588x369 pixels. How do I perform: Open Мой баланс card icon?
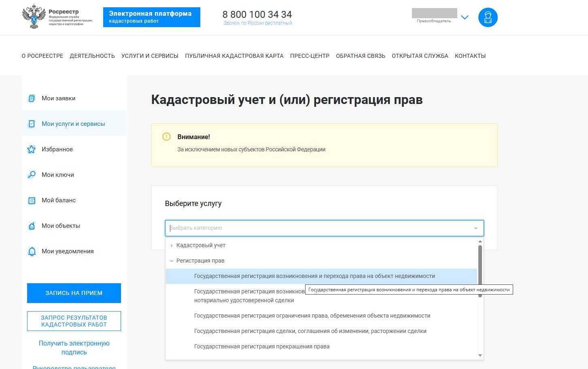[31, 200]
